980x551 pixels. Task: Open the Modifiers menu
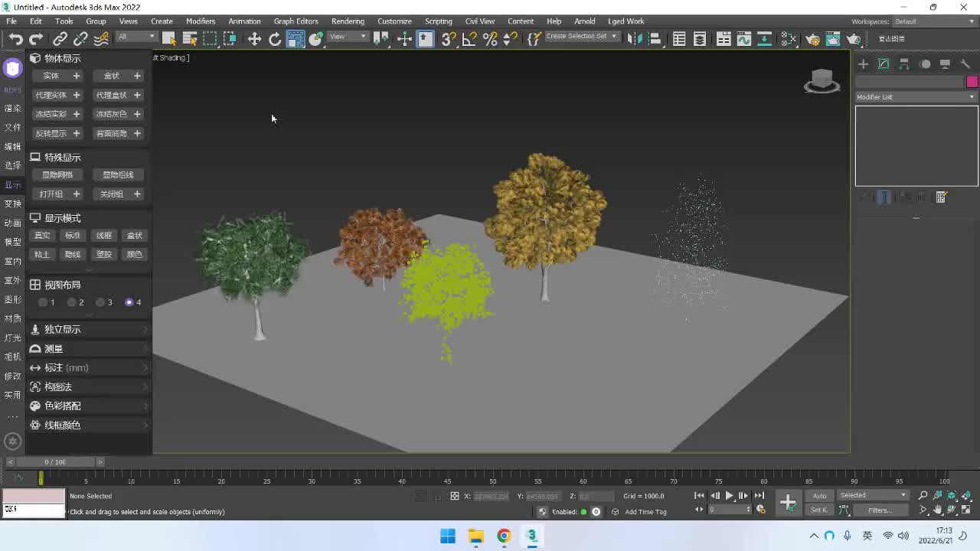(x=201, y=21)
